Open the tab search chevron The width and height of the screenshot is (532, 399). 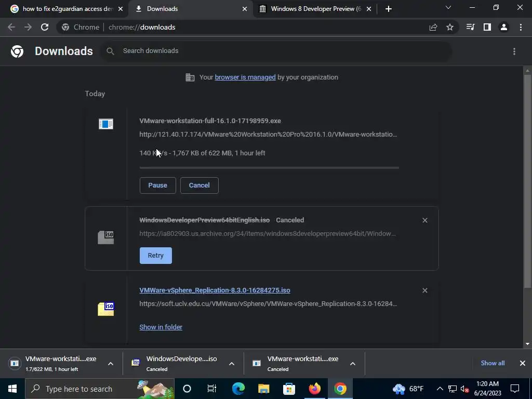[x=448, y=7]
